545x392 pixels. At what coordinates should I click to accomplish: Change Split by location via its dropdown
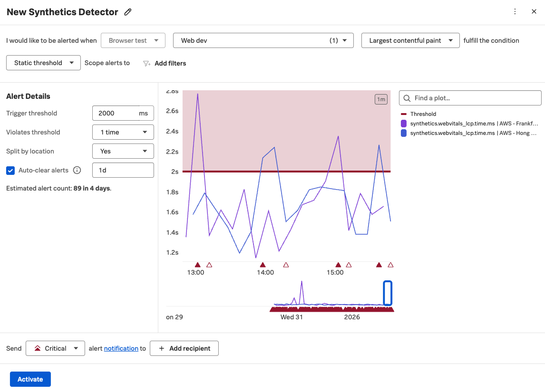[123, 151]
